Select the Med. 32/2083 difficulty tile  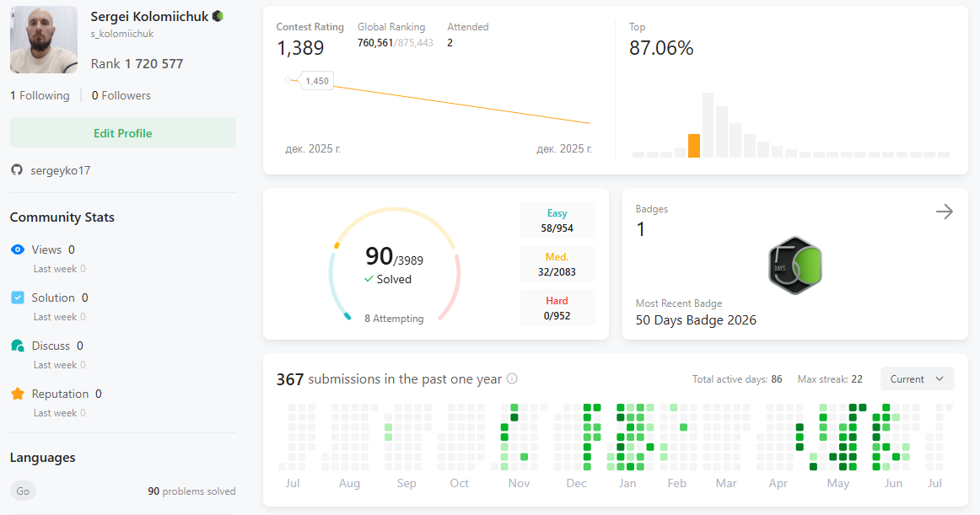click(x=557, y=264)
